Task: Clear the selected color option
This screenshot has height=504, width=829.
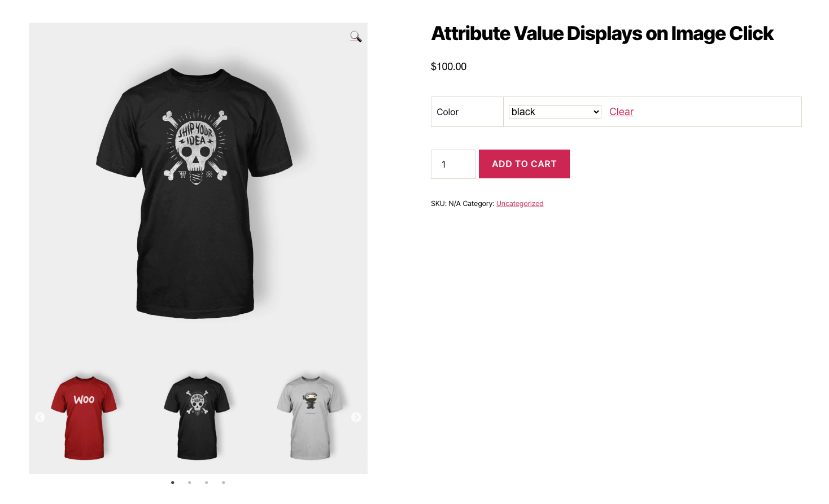Action: tap(621, 112)
